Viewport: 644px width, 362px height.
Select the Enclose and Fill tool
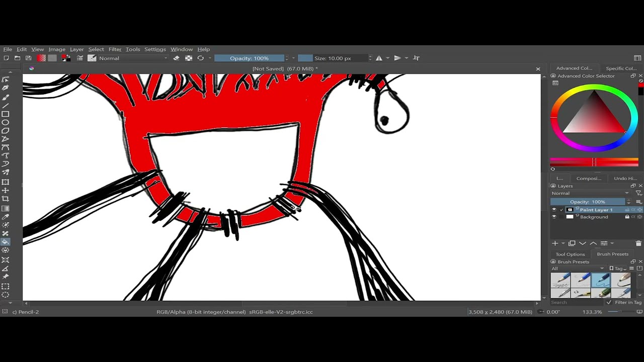(6, 251)
